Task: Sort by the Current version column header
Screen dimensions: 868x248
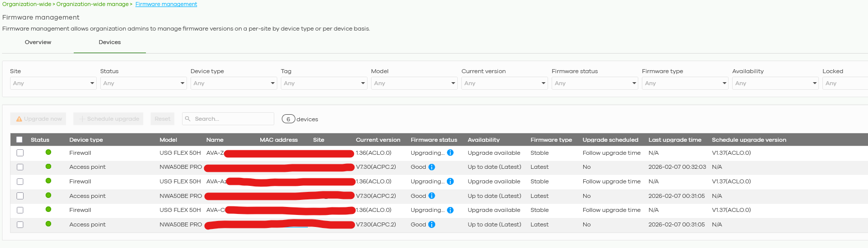Action: click(378, 140)
